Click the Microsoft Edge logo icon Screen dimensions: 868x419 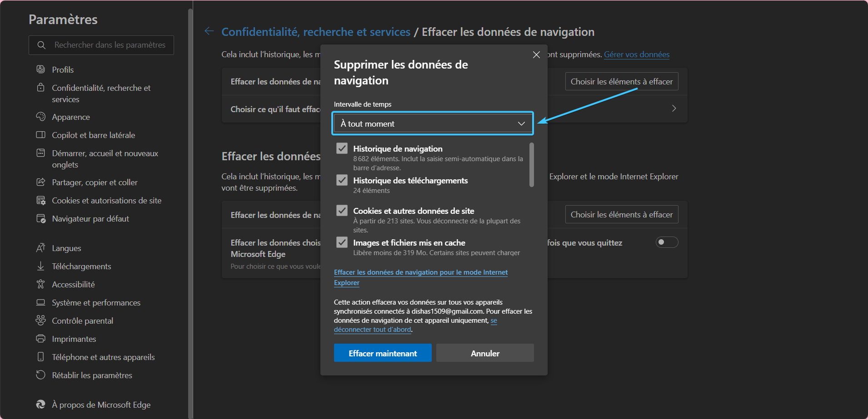(40, 404)
